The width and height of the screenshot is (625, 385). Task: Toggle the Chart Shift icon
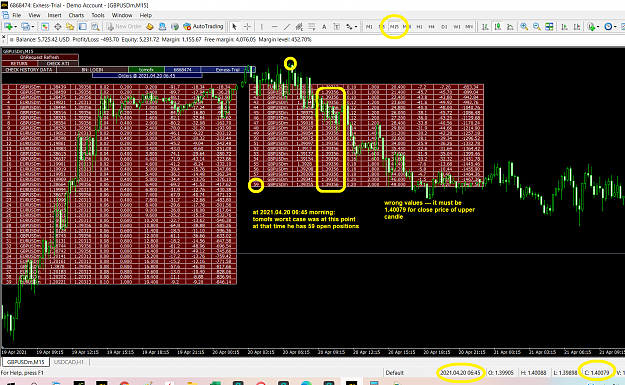[x=577, y=26]
